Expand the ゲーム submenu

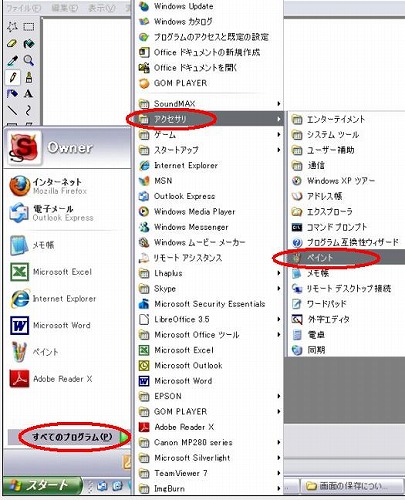click(x=210, y=135)
